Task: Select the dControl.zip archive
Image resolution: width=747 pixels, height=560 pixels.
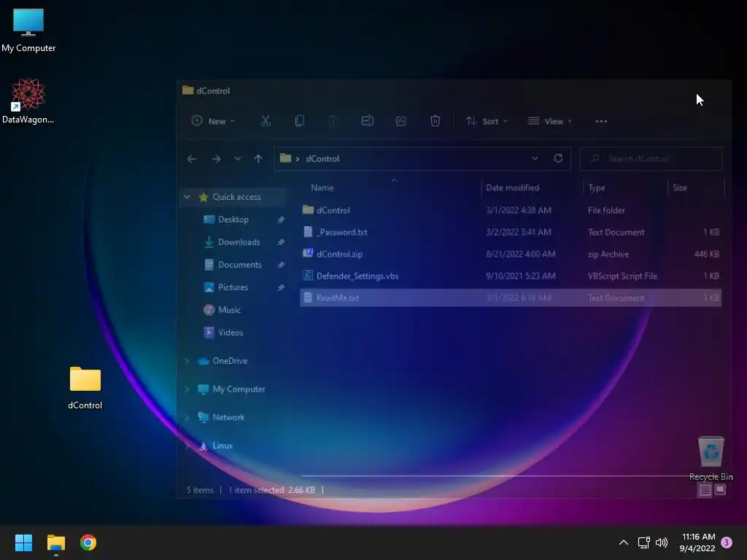Action: click(511, 254)
